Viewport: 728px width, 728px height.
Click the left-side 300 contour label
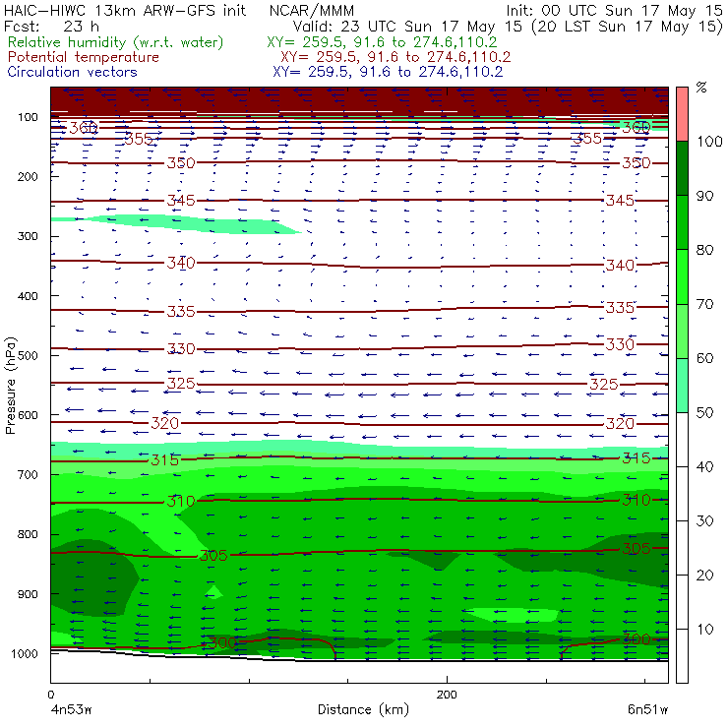(221, 643)
